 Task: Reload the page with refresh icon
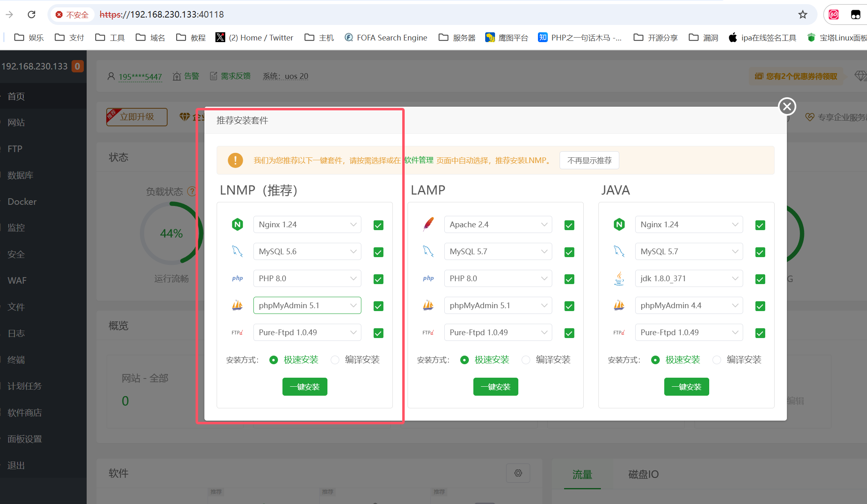(31, 15)
